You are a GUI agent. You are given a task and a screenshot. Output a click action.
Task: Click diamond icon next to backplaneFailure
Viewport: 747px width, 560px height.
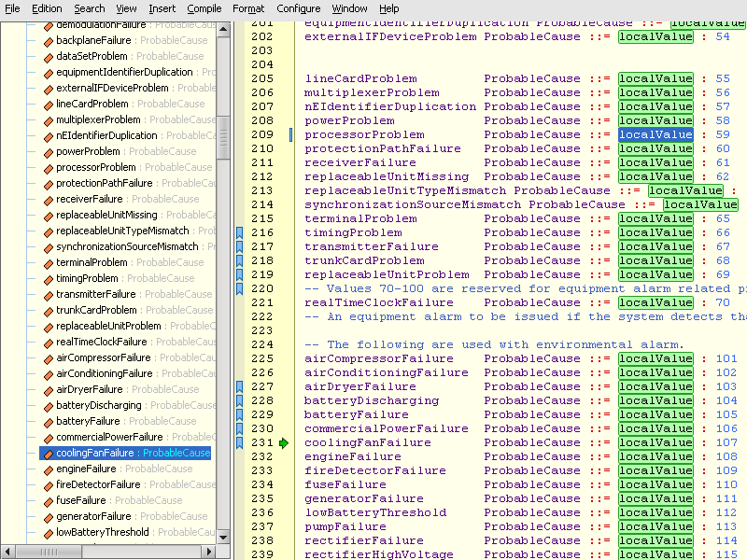point(49,42)
